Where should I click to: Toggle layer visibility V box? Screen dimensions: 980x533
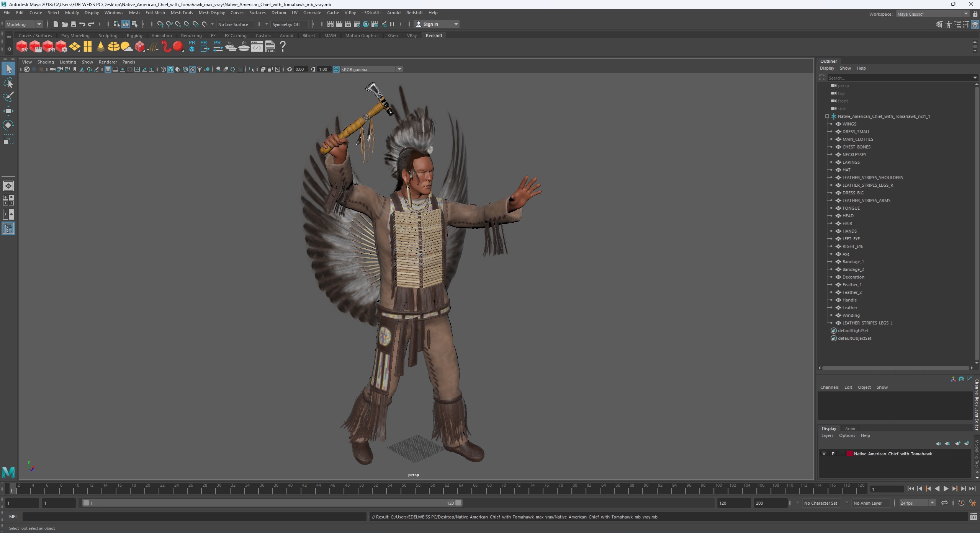point(824,454)
